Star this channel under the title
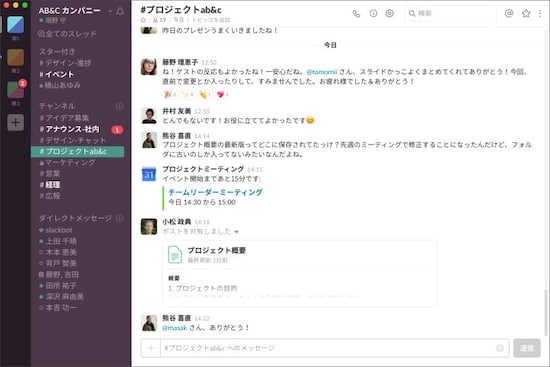This screenshot has height=367, width=550. tap(143, 20)
